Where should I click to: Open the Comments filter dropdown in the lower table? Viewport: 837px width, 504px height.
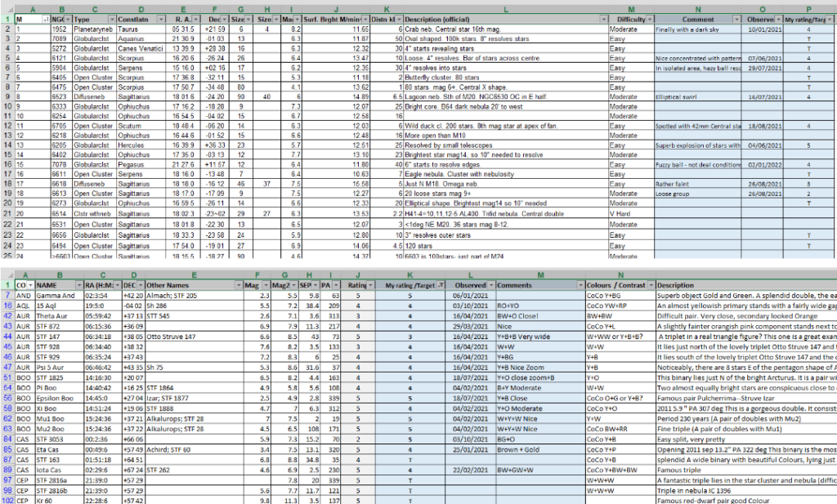pos(580,285)
